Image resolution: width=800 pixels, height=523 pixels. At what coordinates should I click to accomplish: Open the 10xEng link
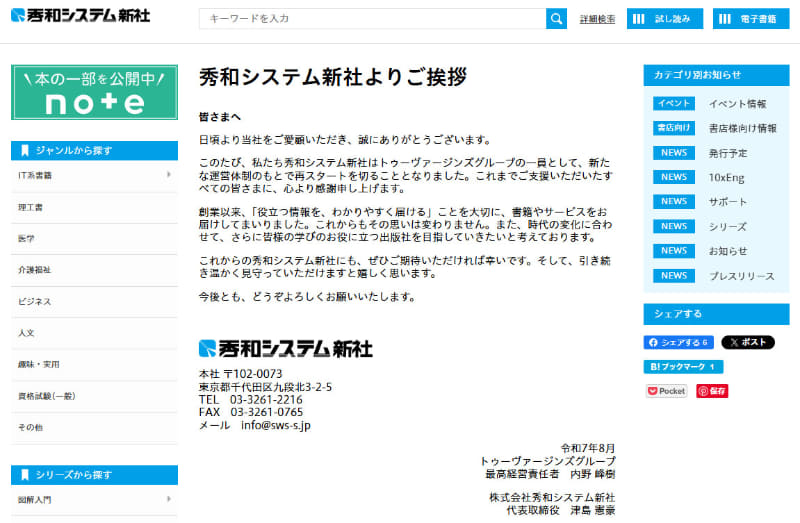pyautogui.click(x=726, y=178)
